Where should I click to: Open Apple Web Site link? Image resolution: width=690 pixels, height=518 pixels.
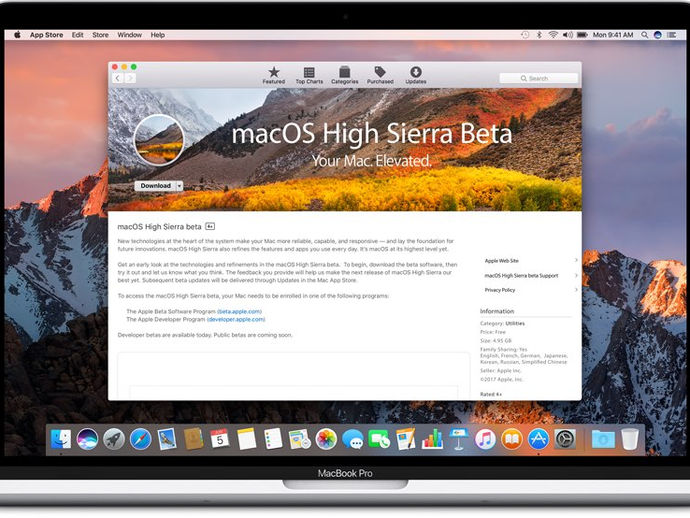[x=502, y=261]
